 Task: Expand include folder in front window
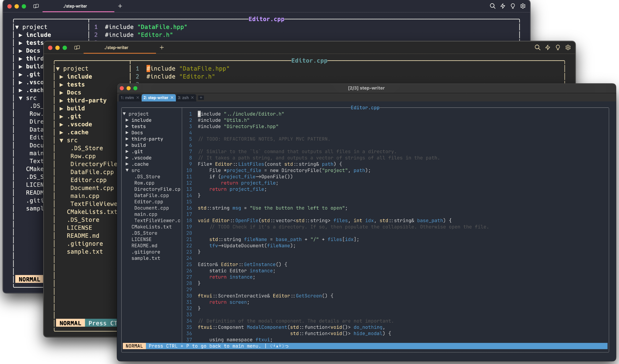127,120
